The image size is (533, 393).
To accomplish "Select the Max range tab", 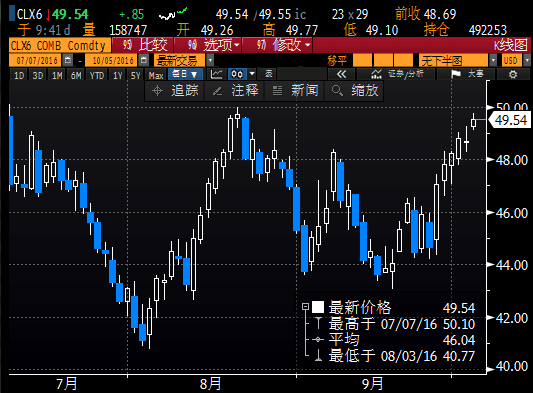I will pyautogui.click(x=156, y=75).
